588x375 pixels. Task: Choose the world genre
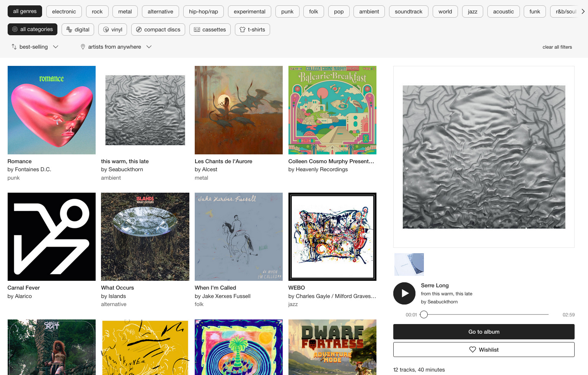click(x=445, y=11)
